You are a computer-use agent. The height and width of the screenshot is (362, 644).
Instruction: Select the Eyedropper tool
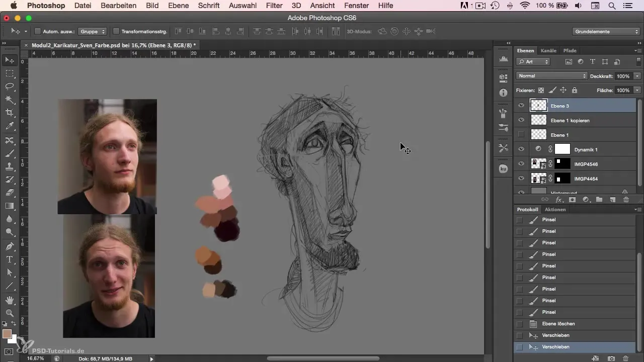pos(10,126)
